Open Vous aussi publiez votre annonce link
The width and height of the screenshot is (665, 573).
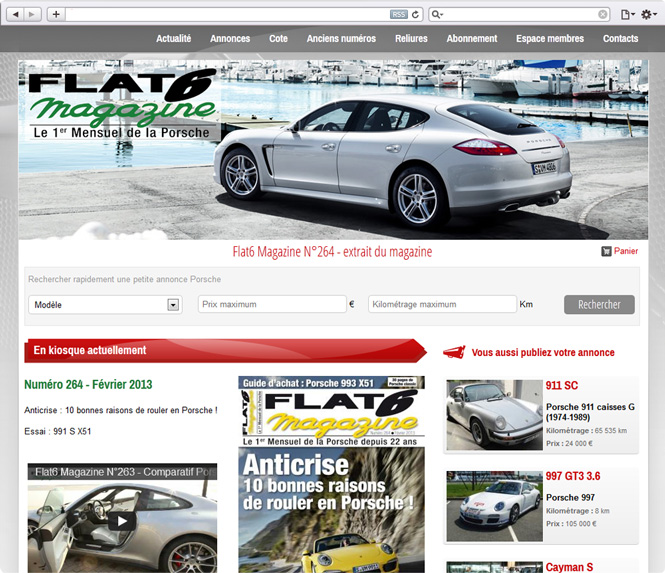point(543,352)
